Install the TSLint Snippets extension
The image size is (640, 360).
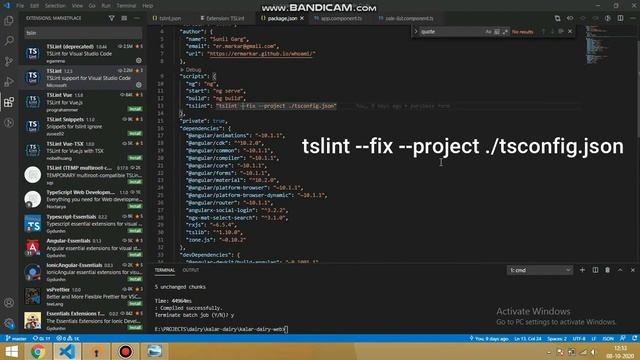pos(135,133)
